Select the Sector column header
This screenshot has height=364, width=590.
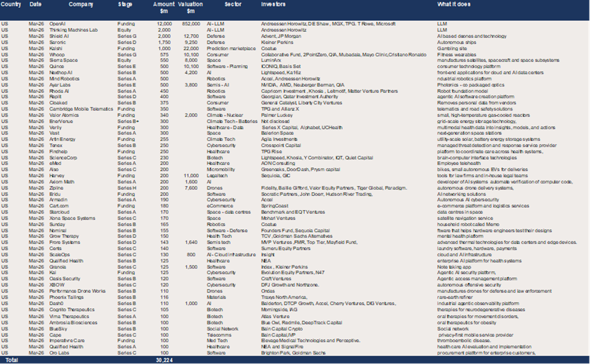point(233,4)
